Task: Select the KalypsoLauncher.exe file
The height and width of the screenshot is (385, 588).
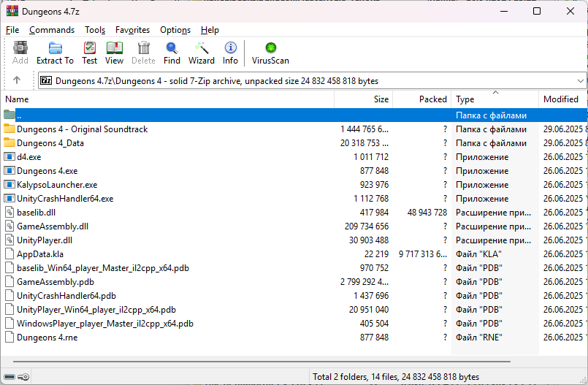Action: coord(57,185)
